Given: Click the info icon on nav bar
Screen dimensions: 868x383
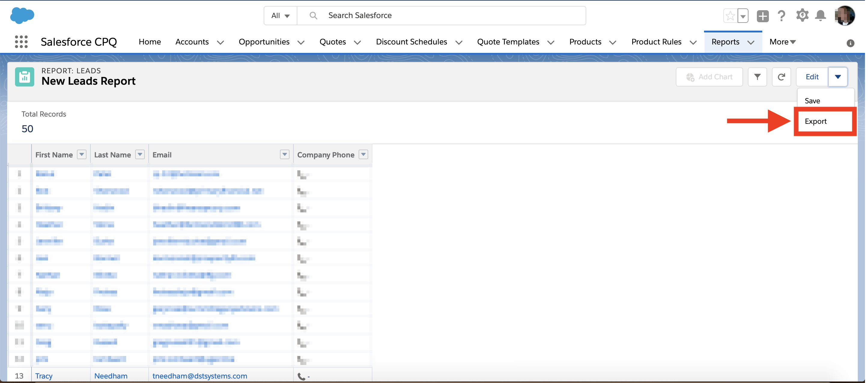Looking at the screenshot, I should [x=850, y=43].
